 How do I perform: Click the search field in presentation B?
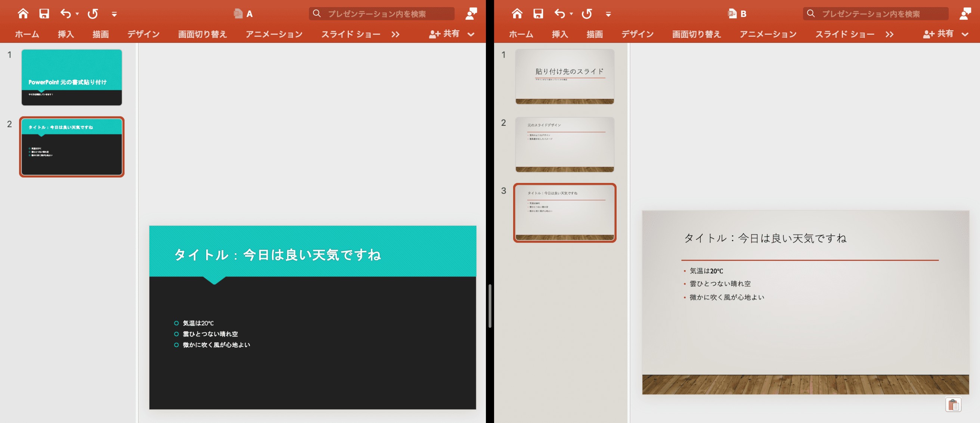point(875,14)
